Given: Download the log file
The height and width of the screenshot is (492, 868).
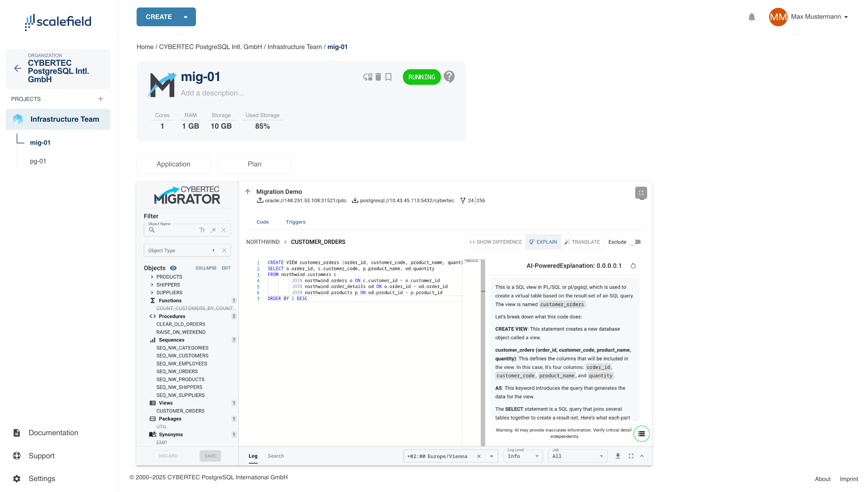Looking at the screenshot, I should (x=618, y=456).
